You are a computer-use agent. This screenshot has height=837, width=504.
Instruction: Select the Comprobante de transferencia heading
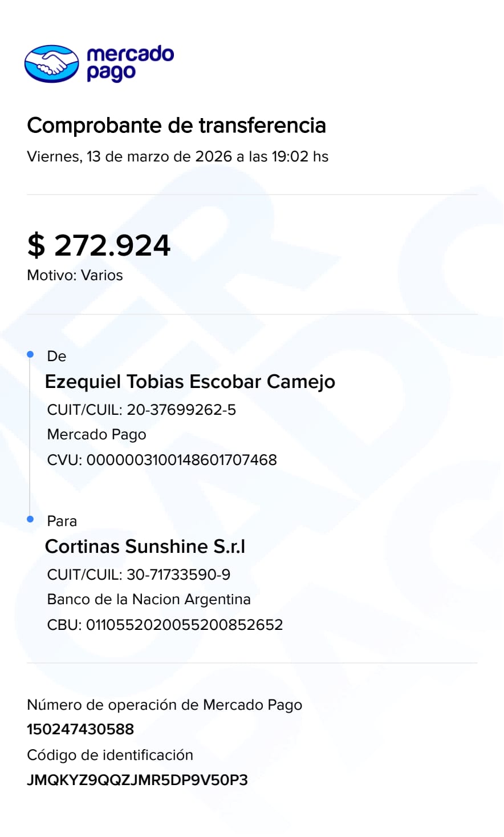coord(176,126)
